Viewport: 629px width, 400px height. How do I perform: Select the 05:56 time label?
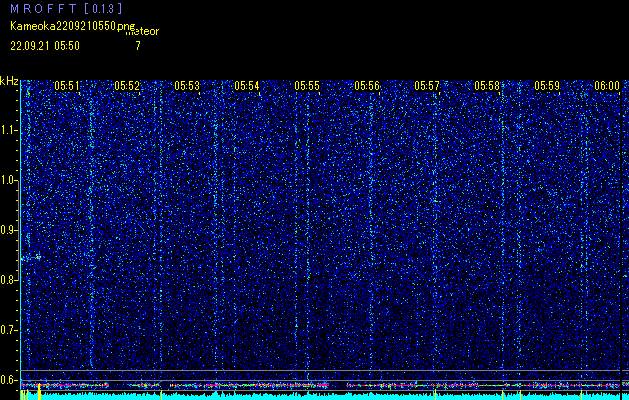click(367, 85)
